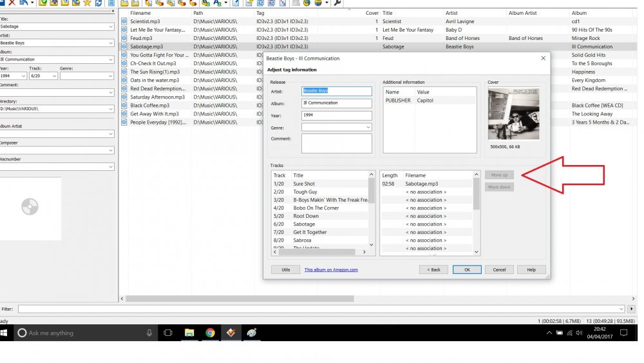The height and width of the screenshot is (363, 644).
Task: Click the main file list horizontal scrollbar
Action: [240, 299]
